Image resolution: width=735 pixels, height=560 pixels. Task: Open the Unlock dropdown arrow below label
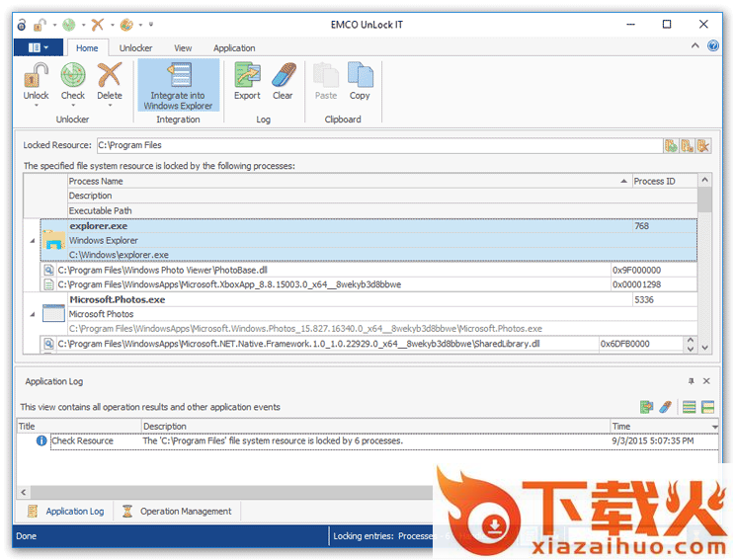point(37,106)
